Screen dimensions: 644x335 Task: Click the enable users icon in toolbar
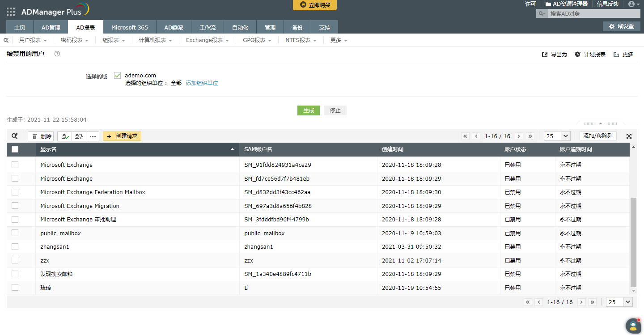[x=65, y=136]
